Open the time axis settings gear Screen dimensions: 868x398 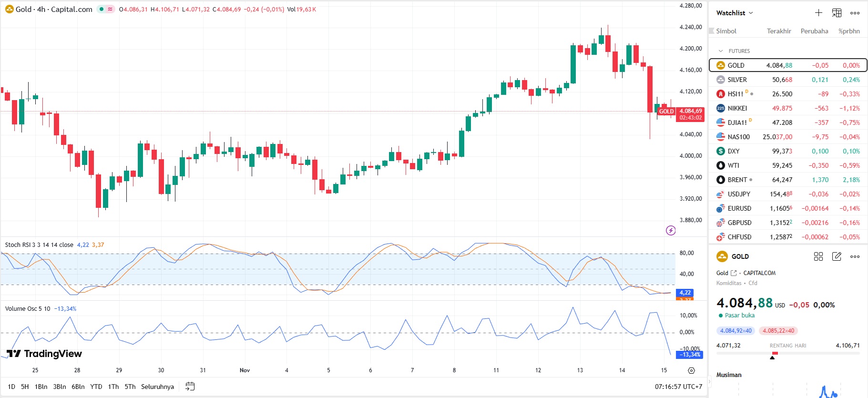tap(691, 370)
